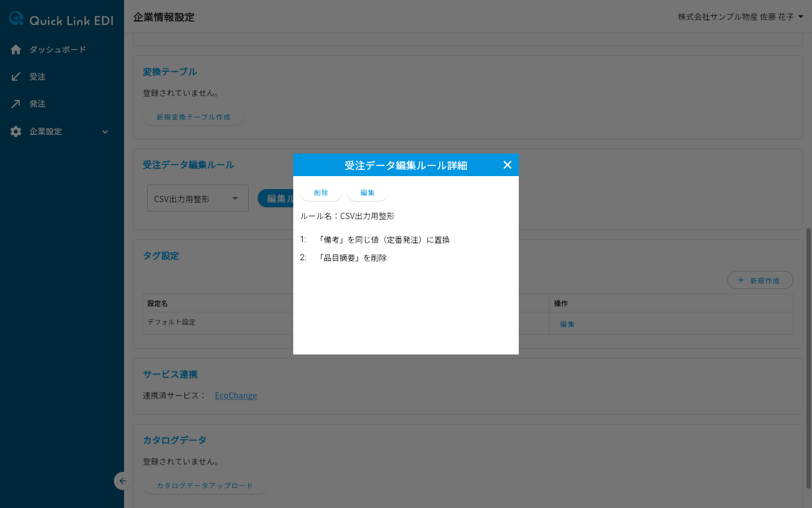This screenshot has height=508, width=812.
Task: Click the vertical page scrollbar
Action: point(809,358)
